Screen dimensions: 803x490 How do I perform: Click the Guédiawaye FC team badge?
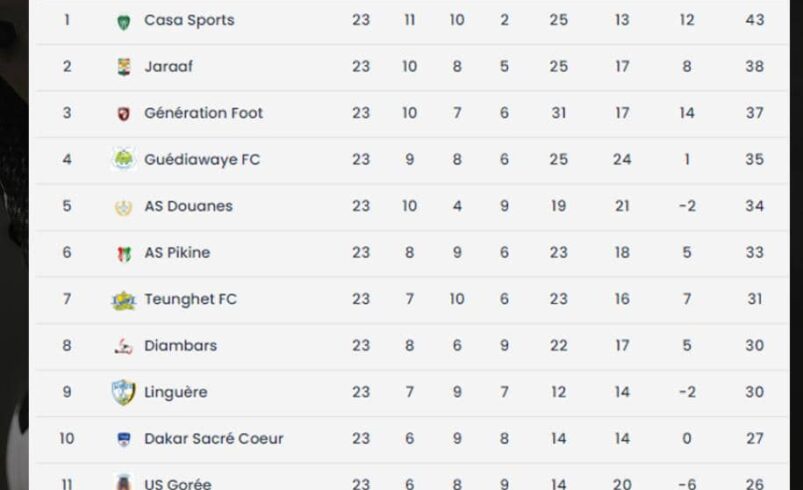pos(123,159)
